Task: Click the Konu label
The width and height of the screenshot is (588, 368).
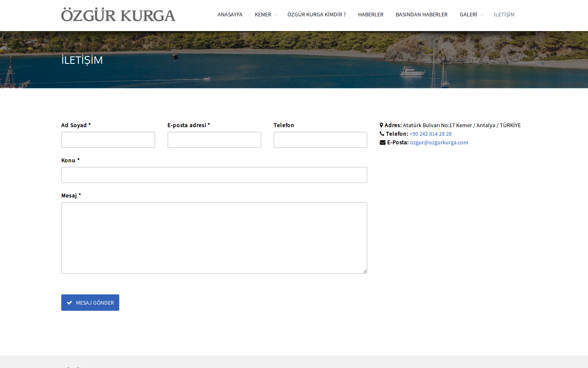Action: tap(70, 160)
